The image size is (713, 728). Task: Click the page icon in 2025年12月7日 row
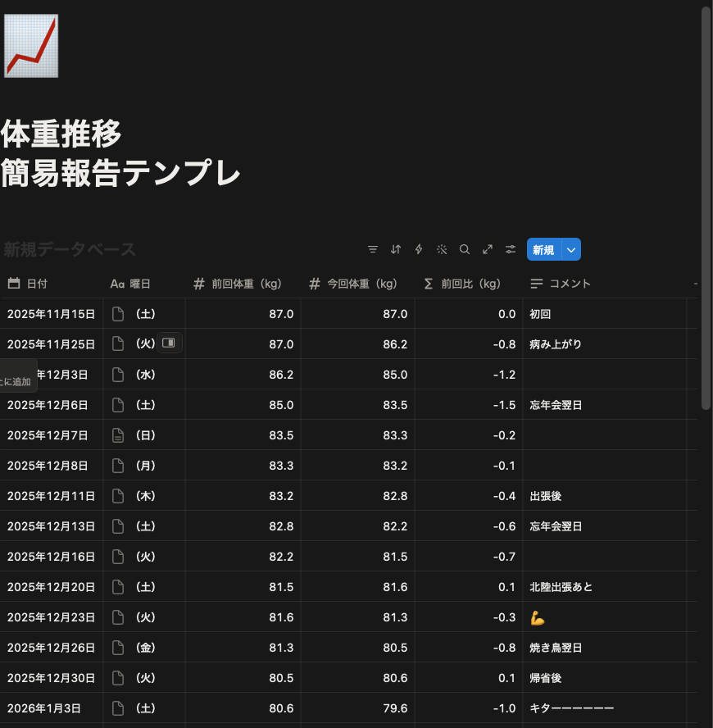coord(118,435)
